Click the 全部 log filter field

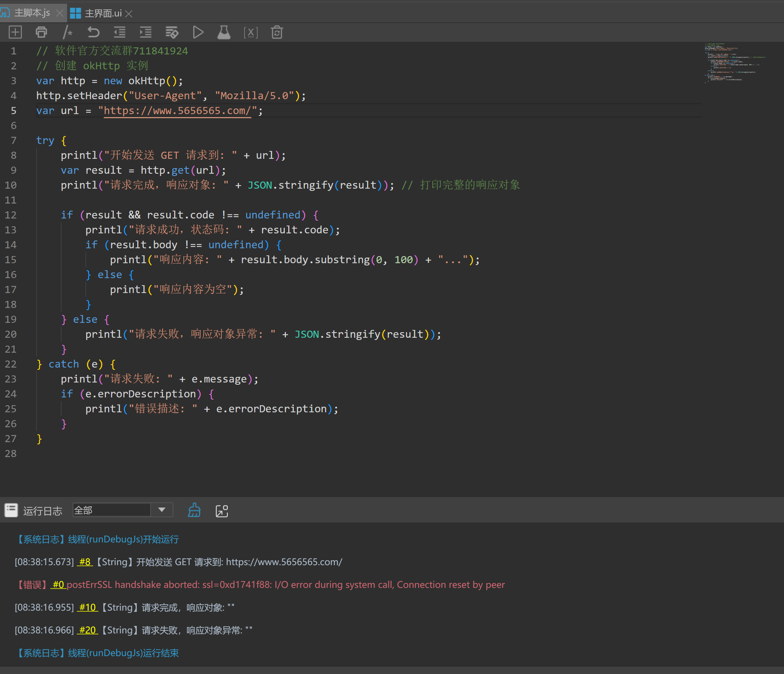(112, 510)
